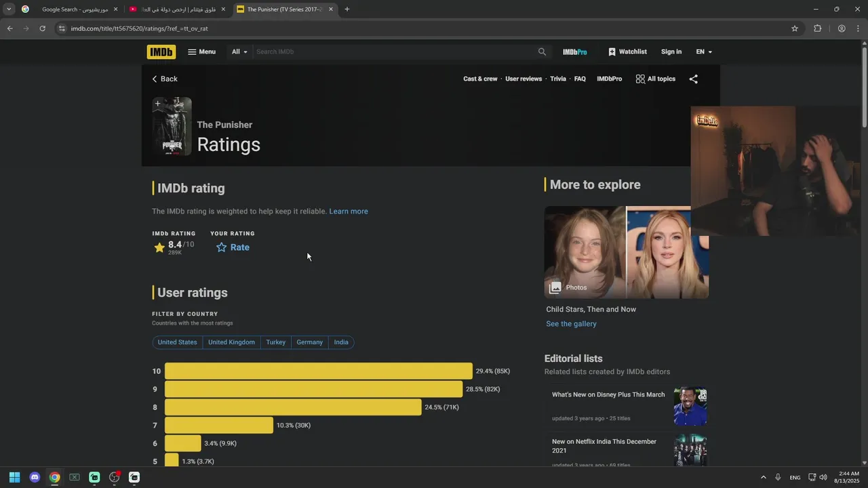Click Disney Plus list thumbnail image
Viewport: 868px width, 488px height.
click(690, 406)
